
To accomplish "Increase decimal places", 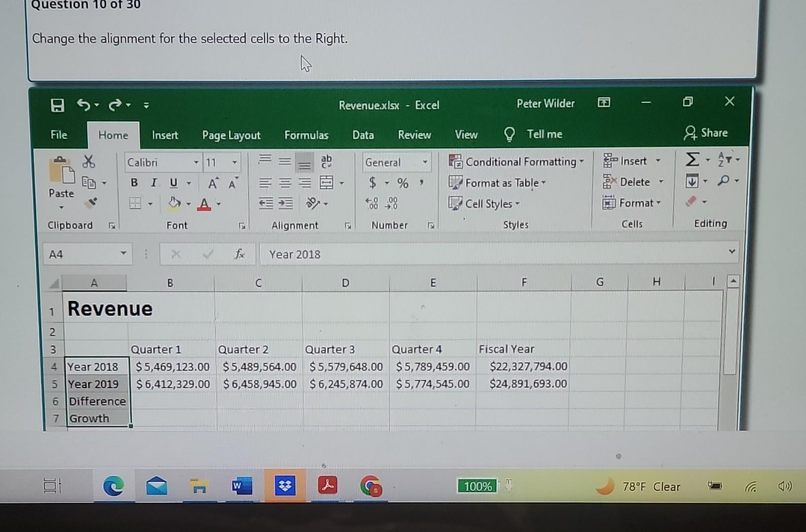I will point(372,203).
